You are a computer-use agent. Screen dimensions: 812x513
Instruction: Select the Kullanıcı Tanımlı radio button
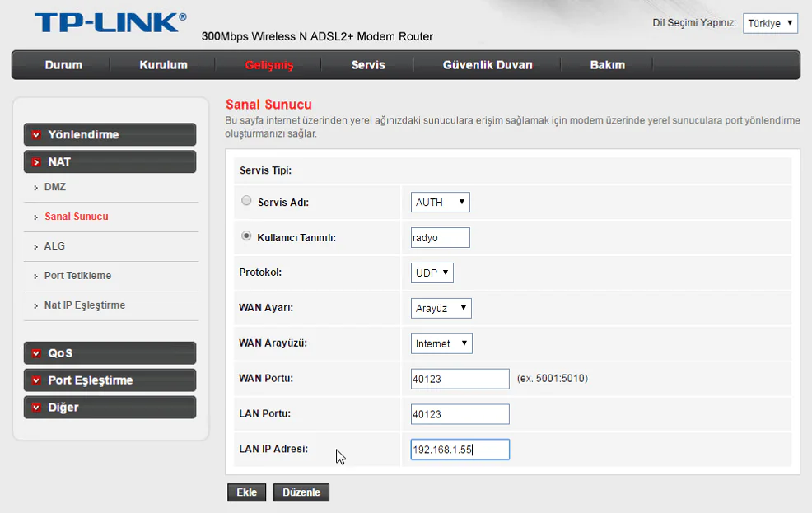(245, 235)
